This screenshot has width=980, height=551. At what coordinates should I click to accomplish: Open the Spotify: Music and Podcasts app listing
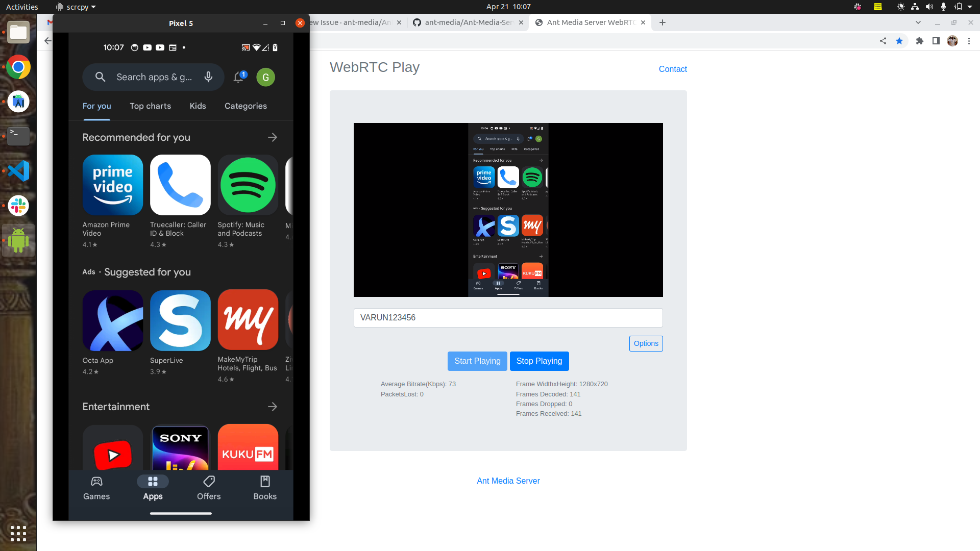[248, 185]
